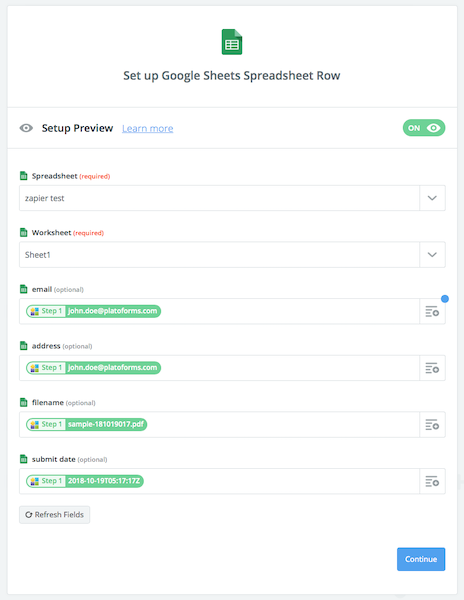Select the john.doe pill in email field

[93, 311]
